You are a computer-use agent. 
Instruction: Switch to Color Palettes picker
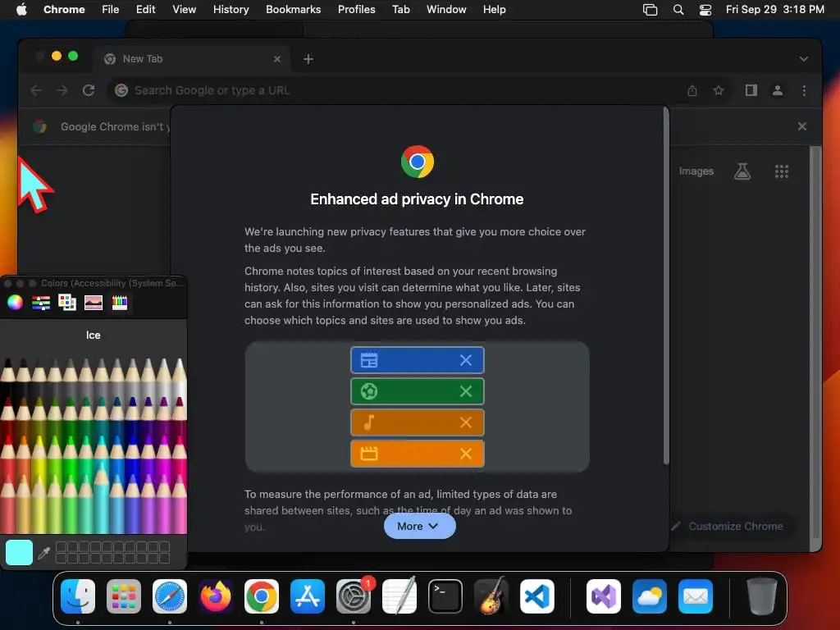coord(67,303)
